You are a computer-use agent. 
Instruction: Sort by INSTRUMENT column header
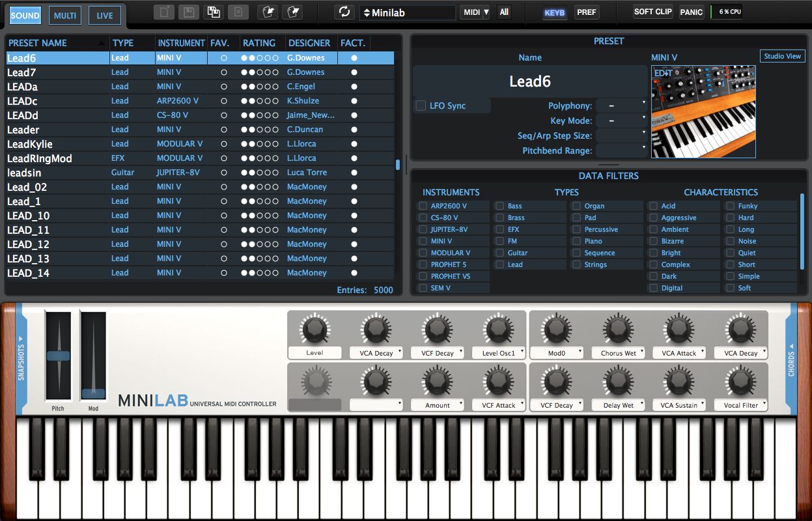point(181,43)
